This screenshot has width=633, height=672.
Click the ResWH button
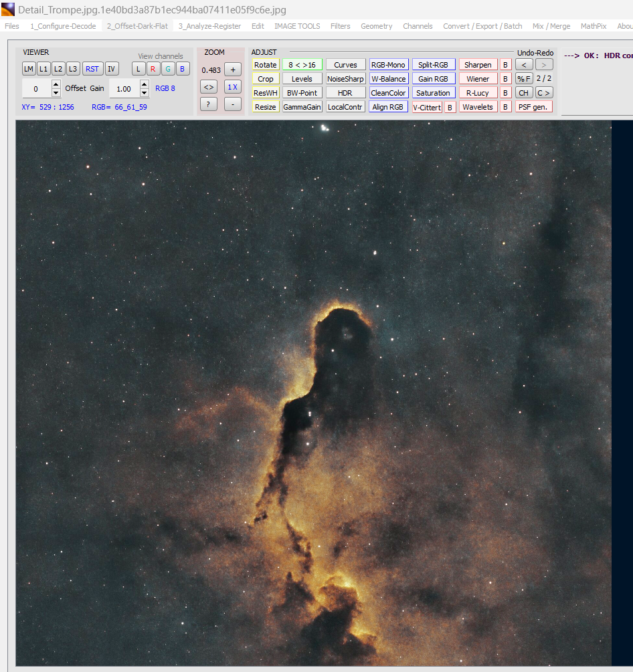[x=266, y=93]
